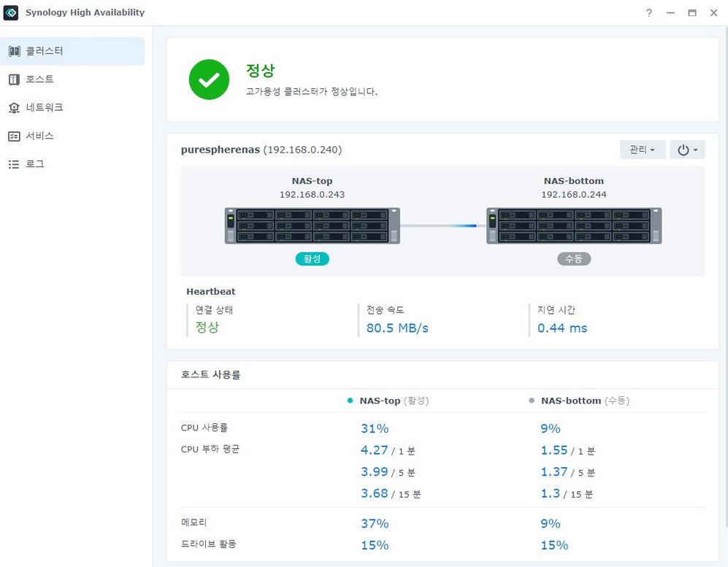The image size is (728, 567).
Task: Click the 클러스터 sidebar icon
Action: pos(15,51)
